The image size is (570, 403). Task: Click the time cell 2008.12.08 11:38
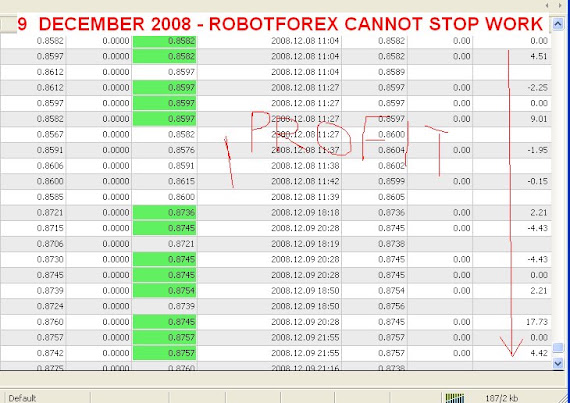pos(305,166)
